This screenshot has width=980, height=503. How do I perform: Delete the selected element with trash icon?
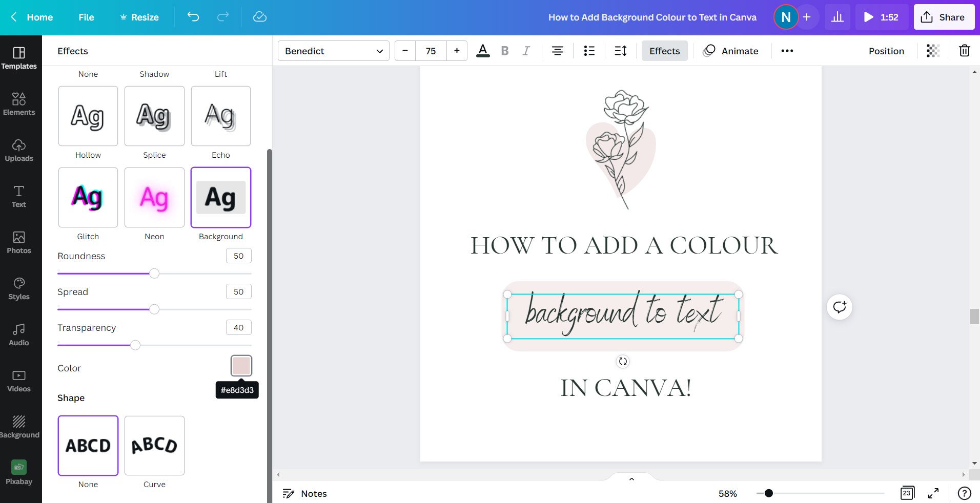point(965,51)
